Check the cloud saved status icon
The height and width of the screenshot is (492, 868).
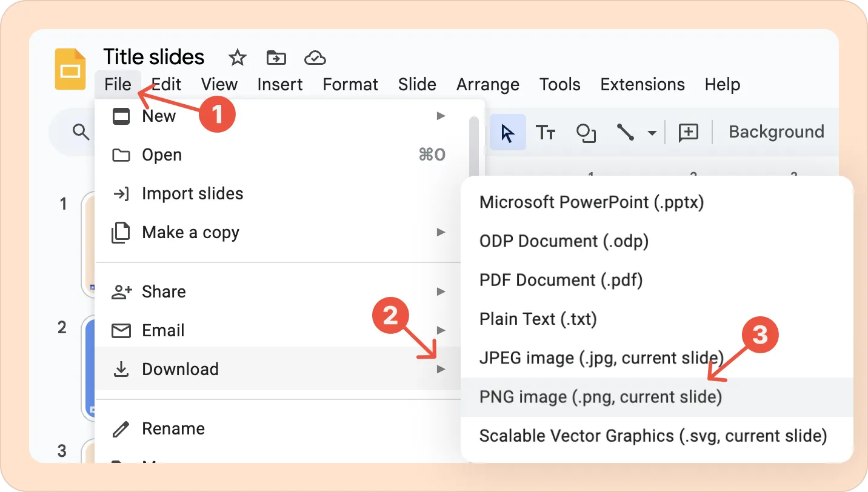tap(315, 58)
